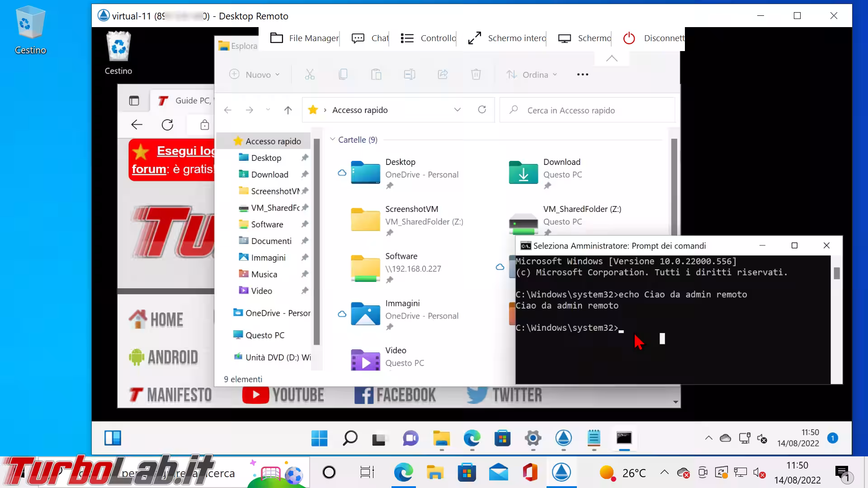Click the Disconnetti power icon

[x=629, y=38]
